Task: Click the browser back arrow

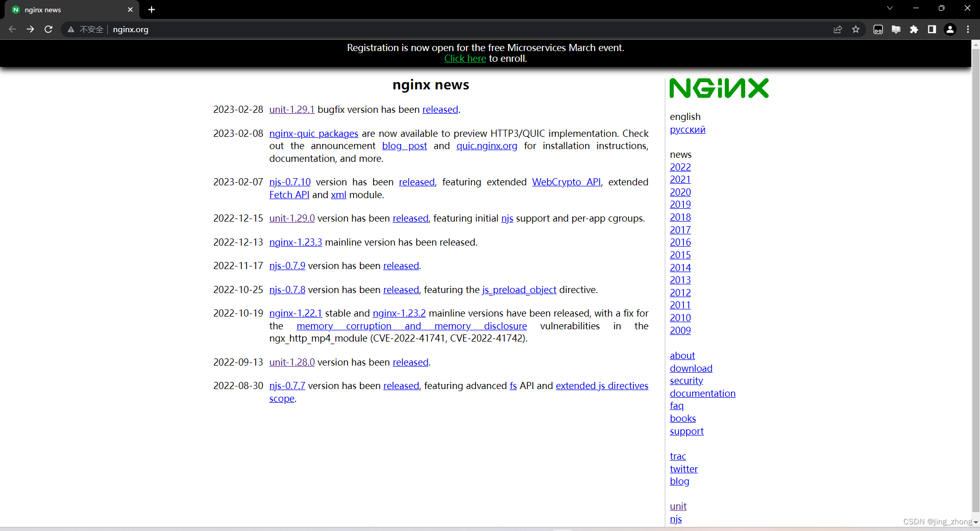Action: pos(12,30)
